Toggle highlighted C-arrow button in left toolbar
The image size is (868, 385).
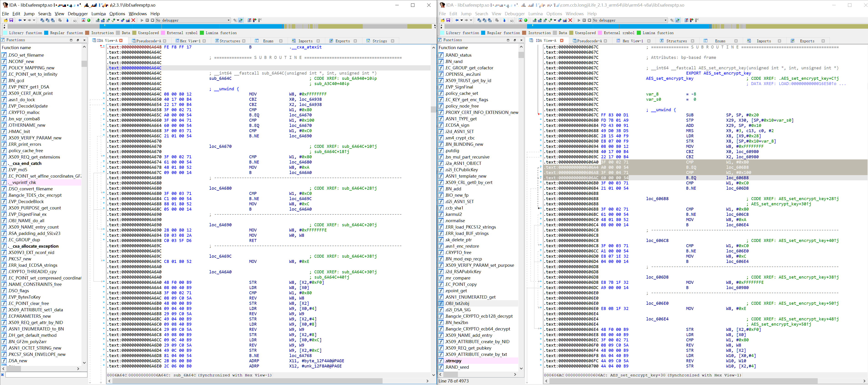pyautogui.click(x=241, y=20)
